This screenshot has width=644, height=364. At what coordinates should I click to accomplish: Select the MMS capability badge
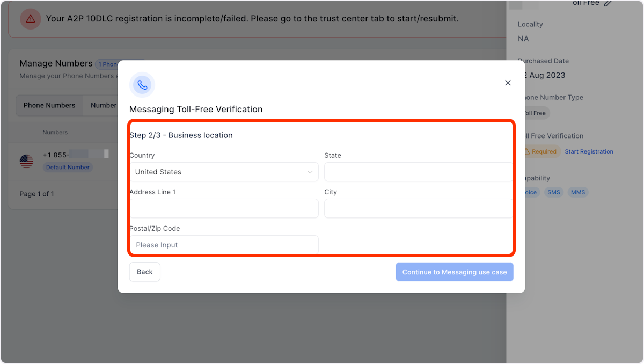[x=578, y=192]
